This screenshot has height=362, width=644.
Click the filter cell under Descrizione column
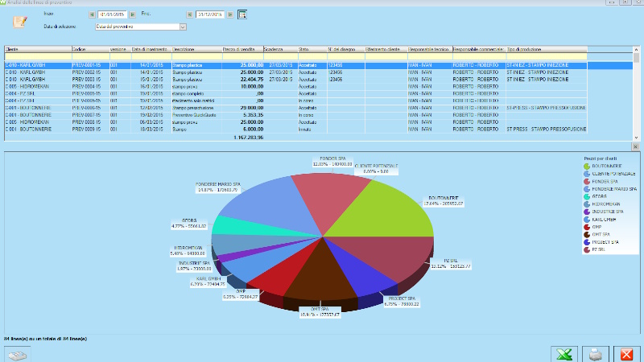click(x=196, y=56)
